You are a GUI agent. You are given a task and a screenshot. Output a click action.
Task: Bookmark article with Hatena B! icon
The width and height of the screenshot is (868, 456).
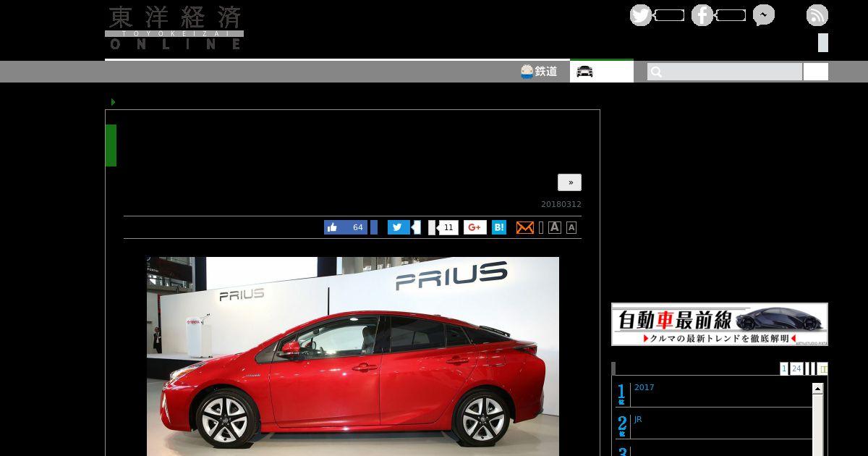coord(499,227)
